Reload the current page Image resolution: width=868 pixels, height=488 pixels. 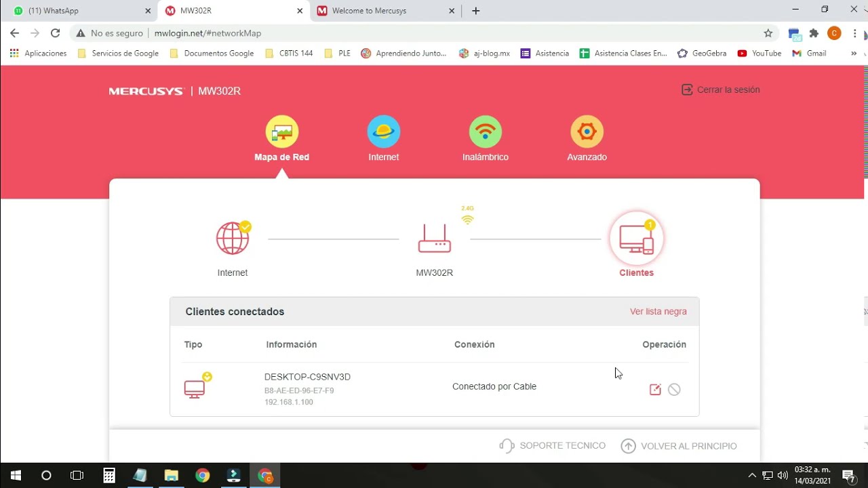[x=56, y=33]
